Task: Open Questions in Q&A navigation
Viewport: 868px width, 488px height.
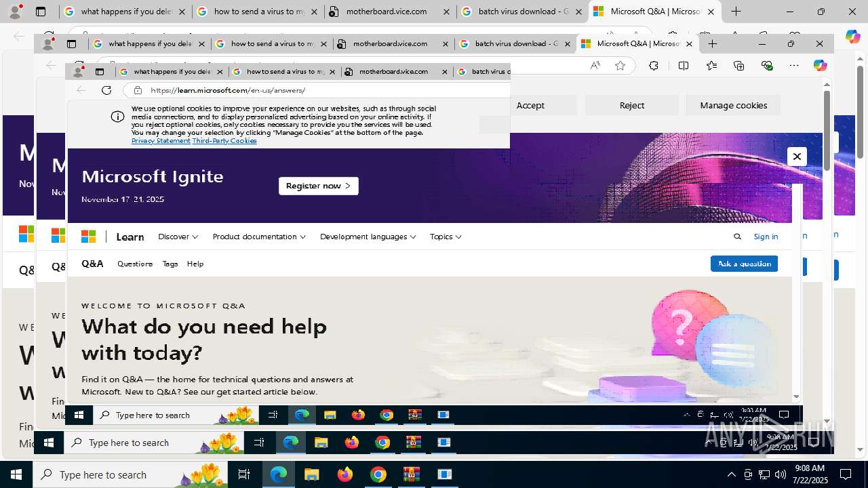Action: (135, 264)
